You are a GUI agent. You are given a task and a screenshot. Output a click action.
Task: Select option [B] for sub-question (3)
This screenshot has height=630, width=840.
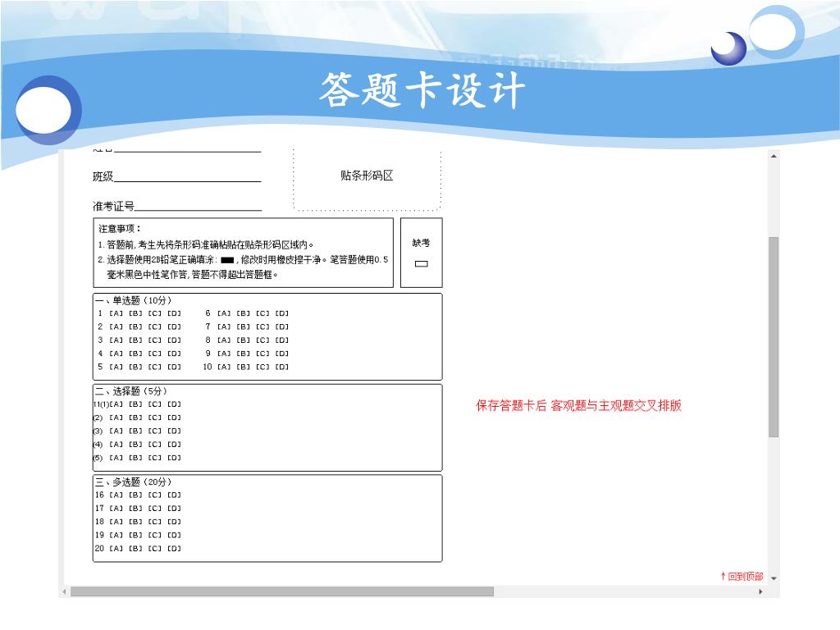click(135, 431)
